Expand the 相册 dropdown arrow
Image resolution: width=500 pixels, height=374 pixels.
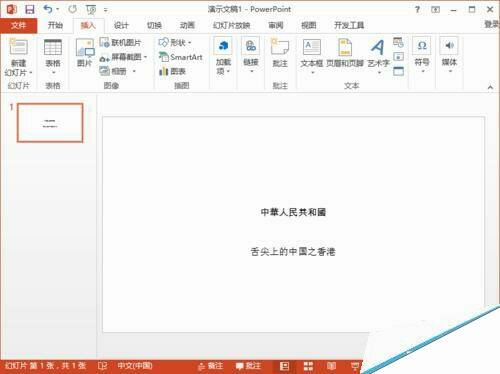134,71
